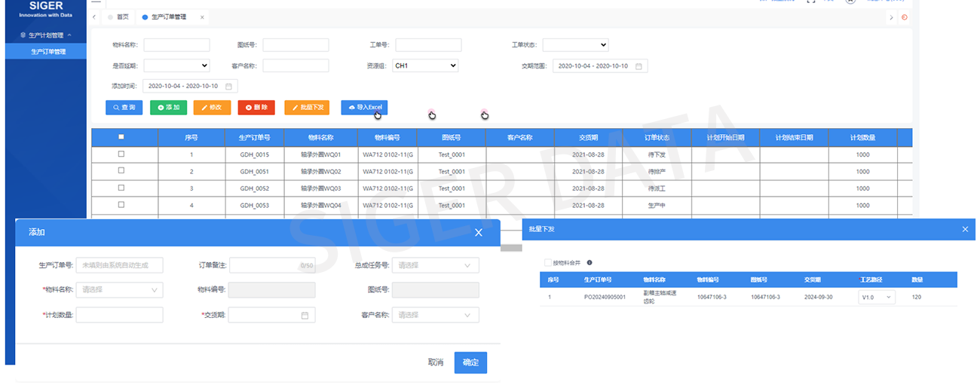Open calendar icon in 交期范围 date field
Viewport: 980px width, 391px height.
[639, 66]
